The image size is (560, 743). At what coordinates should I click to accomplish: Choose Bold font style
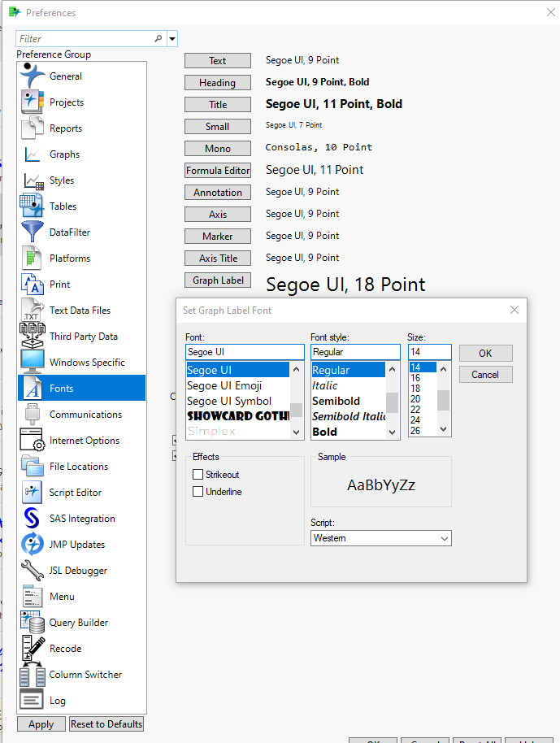pos(348,432)
